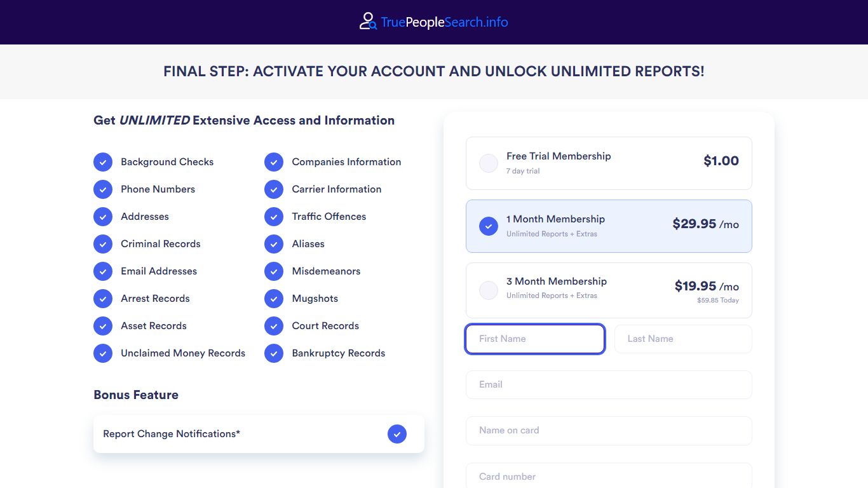This screenshot has height=488, width=868.
Task: Click the Bankruptcy Records checkmark icon
Action: coord(274,353)
